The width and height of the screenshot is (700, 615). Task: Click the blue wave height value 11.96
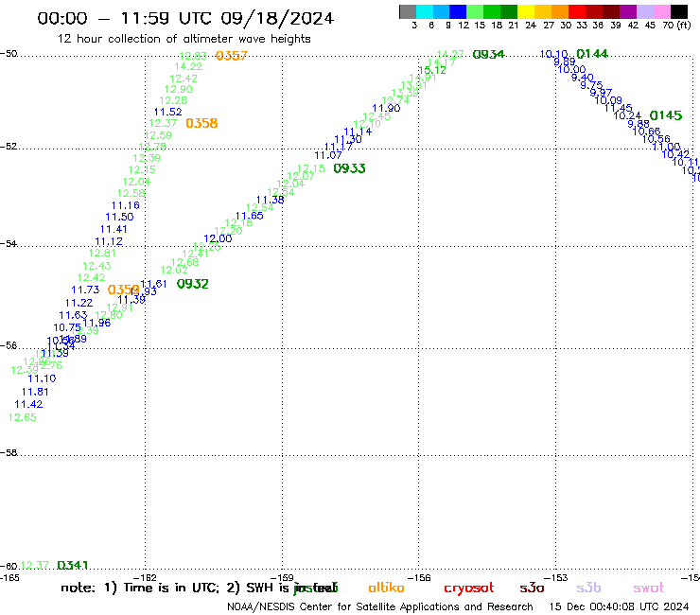[96, 323]
